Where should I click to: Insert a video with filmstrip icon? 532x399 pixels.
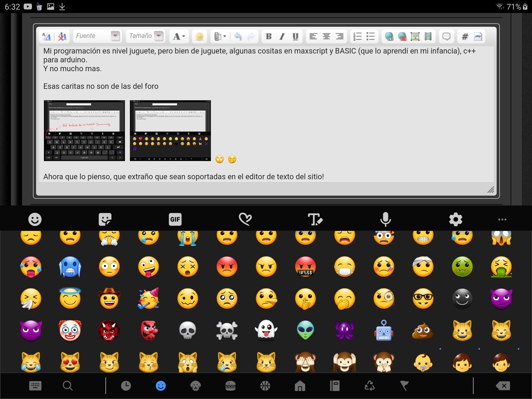pos(428,36)
